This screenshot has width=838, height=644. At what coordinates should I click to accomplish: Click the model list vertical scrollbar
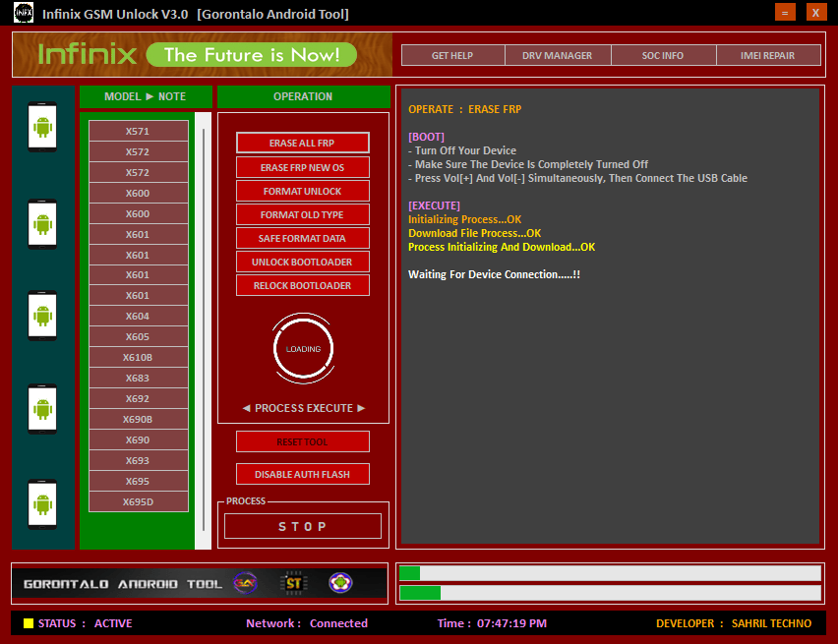click(x=204, y=295)
